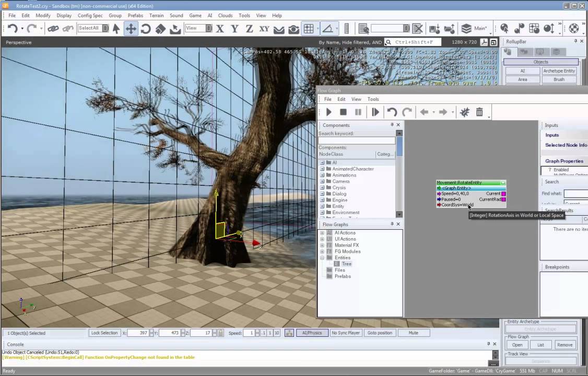Click the Flow Graph Open button
Screen dimensions: 588x376
(517, 345)
